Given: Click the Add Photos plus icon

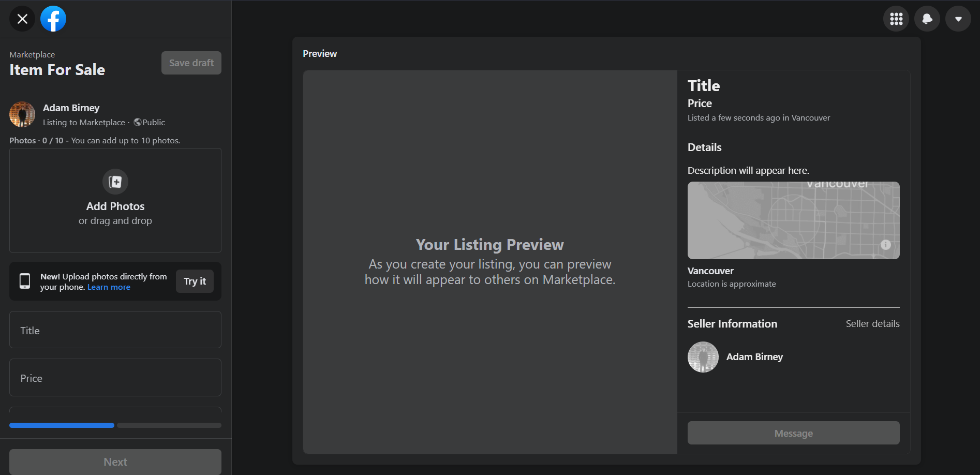Looking at the screenshot, I should point(115,182).
